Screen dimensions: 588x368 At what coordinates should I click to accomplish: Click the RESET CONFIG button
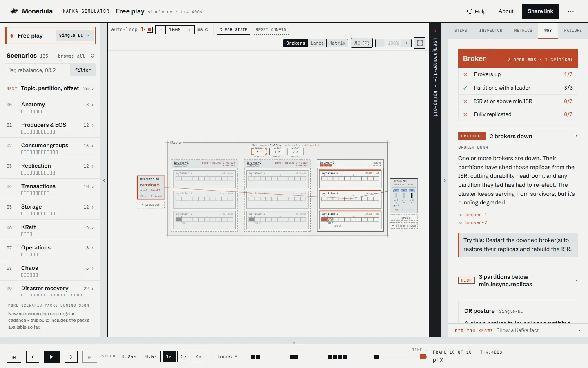pos(271,29)
